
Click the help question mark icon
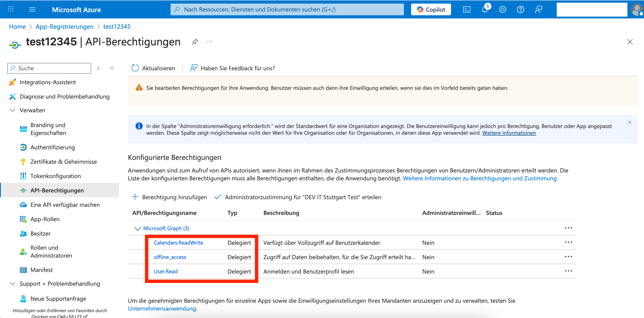(521, 9)
